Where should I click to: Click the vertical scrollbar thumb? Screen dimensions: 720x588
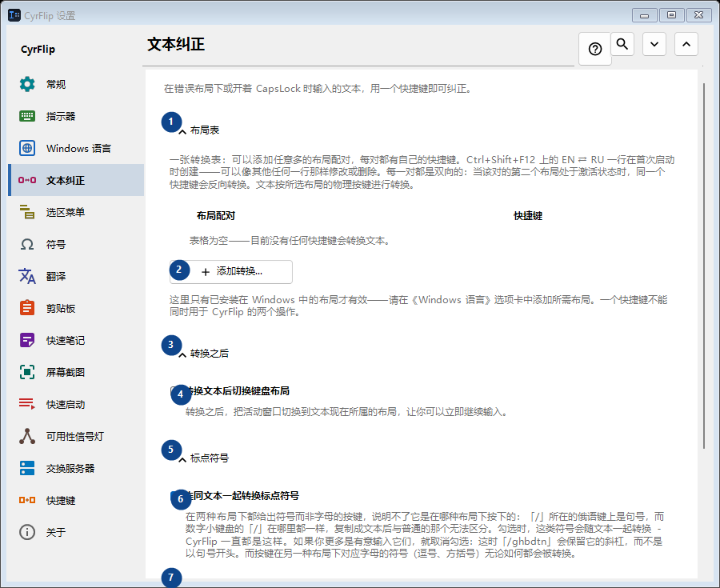(704, 266)
